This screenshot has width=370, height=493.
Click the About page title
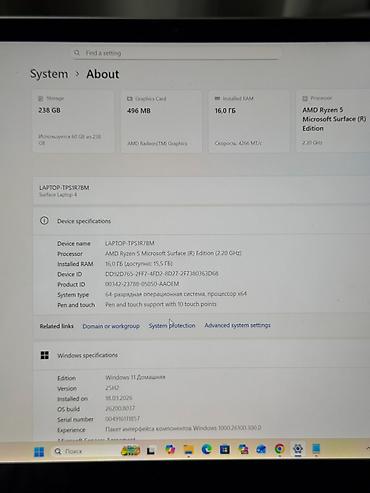(103, 74)
